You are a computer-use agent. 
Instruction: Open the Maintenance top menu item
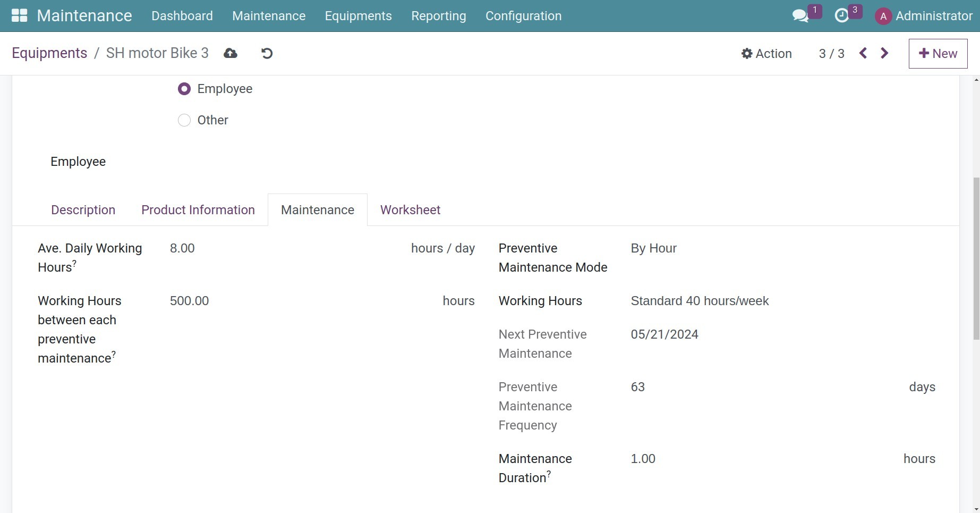pyautogui.click(x=269, y=16)
